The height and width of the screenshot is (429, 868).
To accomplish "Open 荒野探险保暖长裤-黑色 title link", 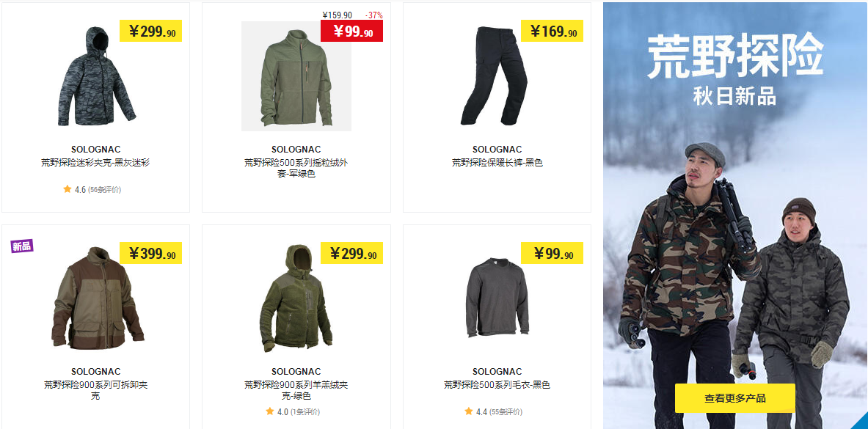I will [497, 163].
